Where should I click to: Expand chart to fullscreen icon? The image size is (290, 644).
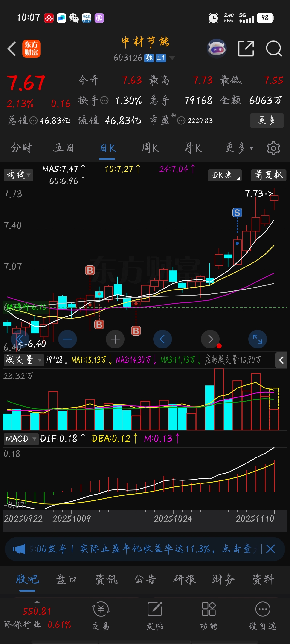pyautogui.click(x=258, y=339)
